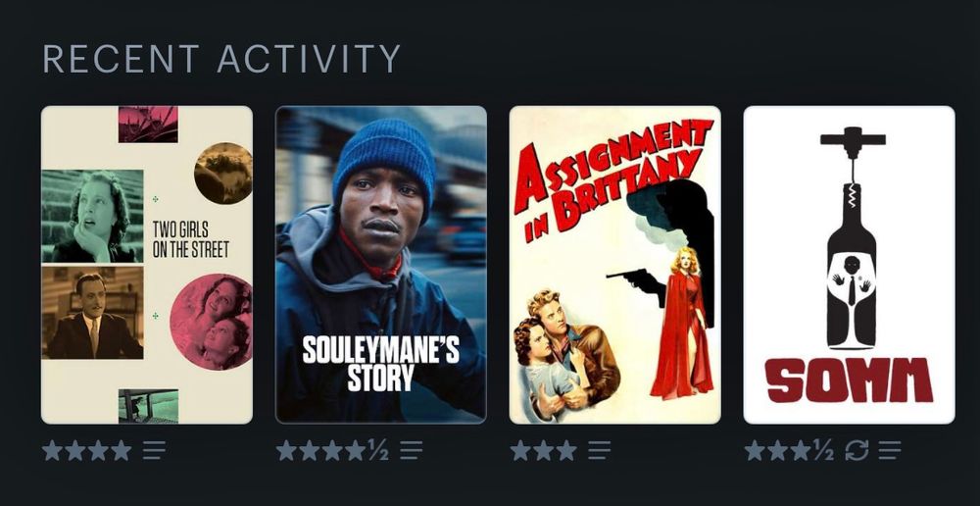980x506 pixels.
Task: Click first star of Souleymane's Story rating
Action: click(286, 450)
